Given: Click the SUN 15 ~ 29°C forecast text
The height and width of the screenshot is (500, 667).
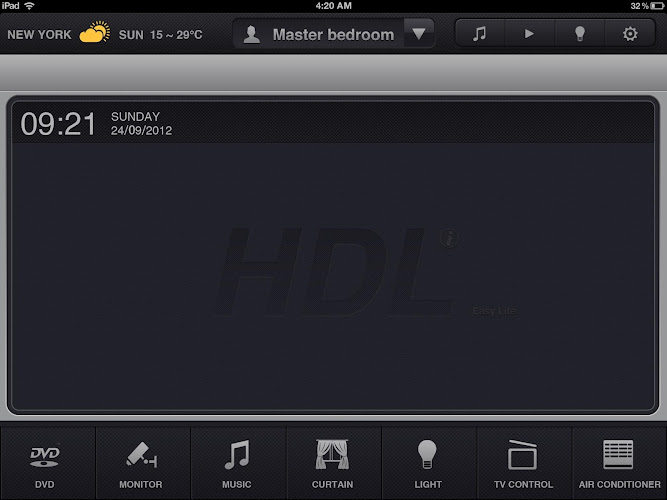Looking at the screenshot, I should [160, 34].
